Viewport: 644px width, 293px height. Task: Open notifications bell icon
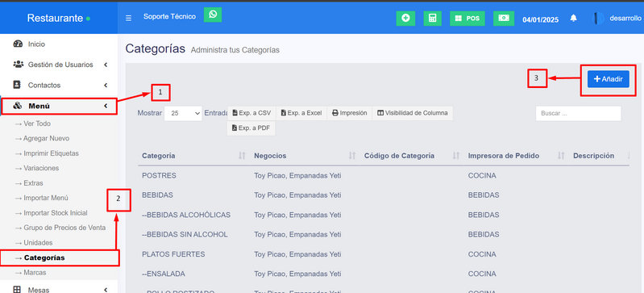573,18
